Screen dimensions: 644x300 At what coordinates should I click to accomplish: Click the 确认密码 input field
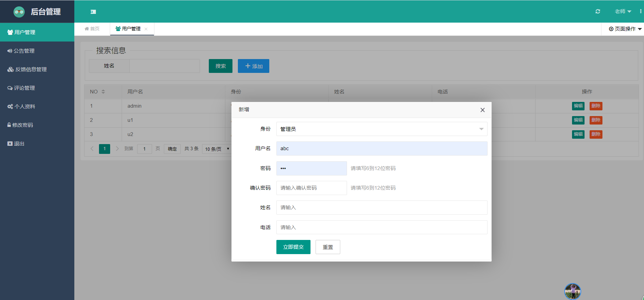point(312,188)
